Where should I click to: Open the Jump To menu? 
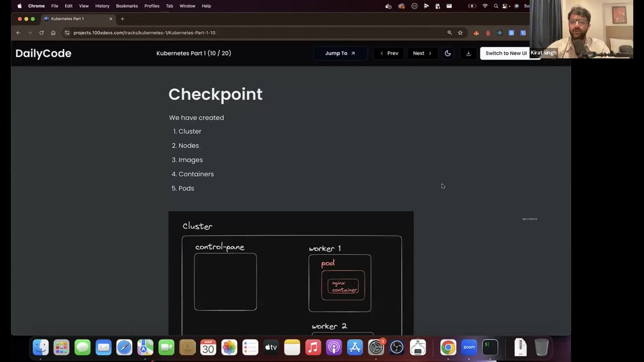[x=340, y=53]
